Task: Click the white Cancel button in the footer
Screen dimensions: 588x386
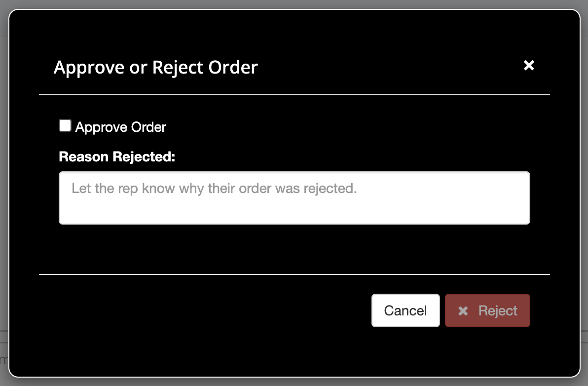Action: click(x=405, y=310)
